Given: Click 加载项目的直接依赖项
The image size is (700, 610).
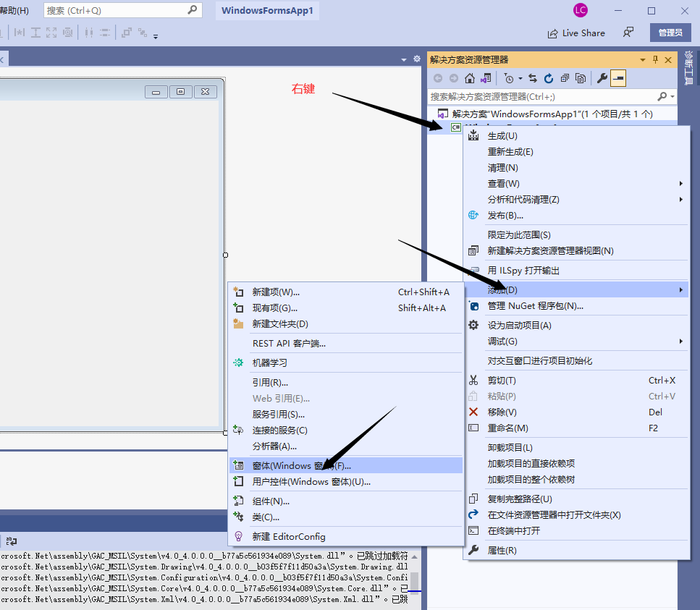Looking at the screenshot, I should click(576, 464).
